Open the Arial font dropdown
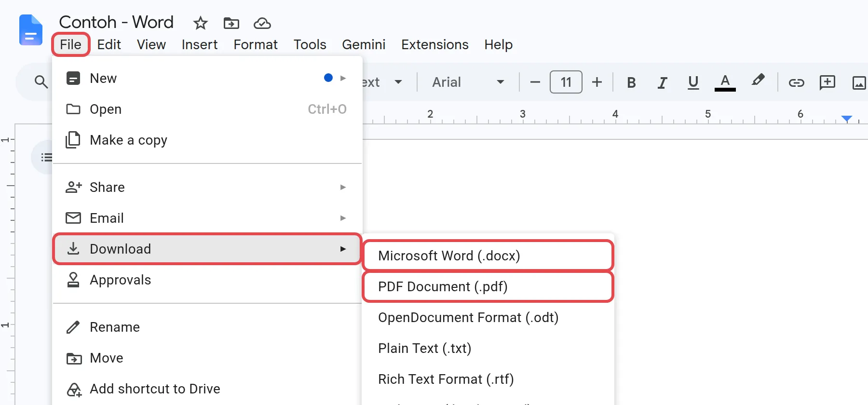This screenshot has width=868, height=405. [468, 82]
